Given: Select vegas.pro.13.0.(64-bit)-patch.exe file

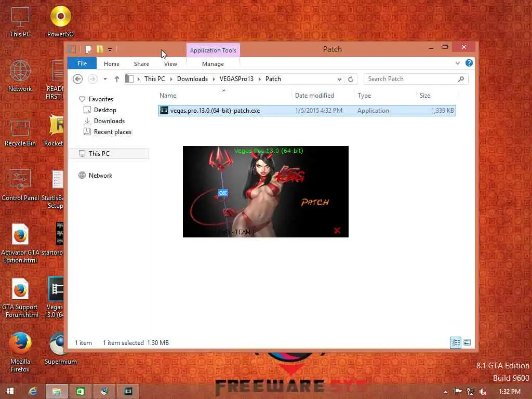Looking at the screenshot, I should [x=307, y=111].
